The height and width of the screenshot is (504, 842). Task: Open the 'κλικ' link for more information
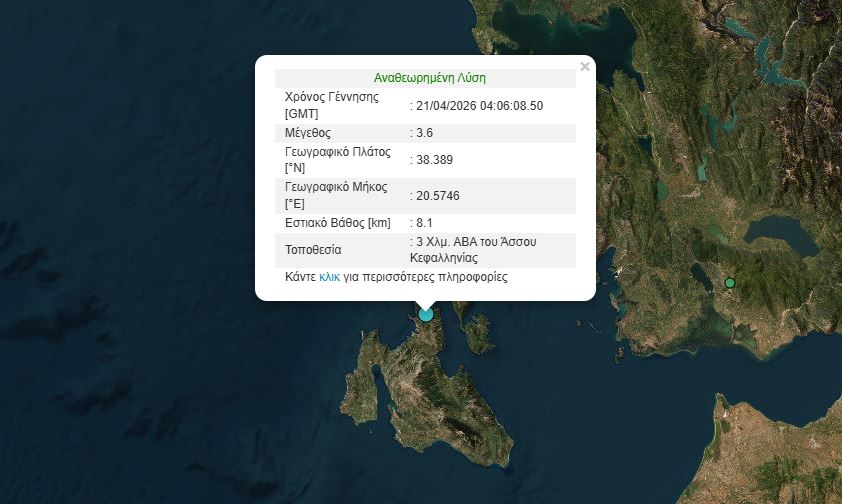(330, 277)
